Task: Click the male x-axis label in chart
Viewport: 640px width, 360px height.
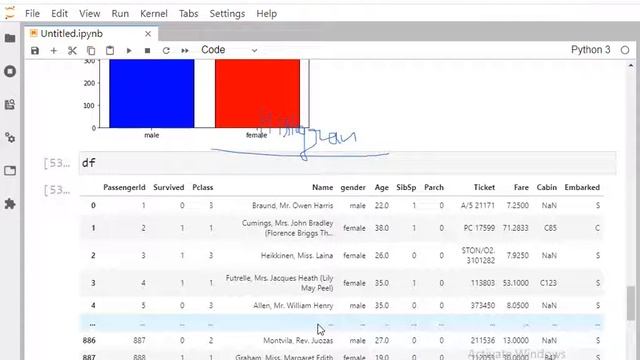Action: tap(151, 135)
